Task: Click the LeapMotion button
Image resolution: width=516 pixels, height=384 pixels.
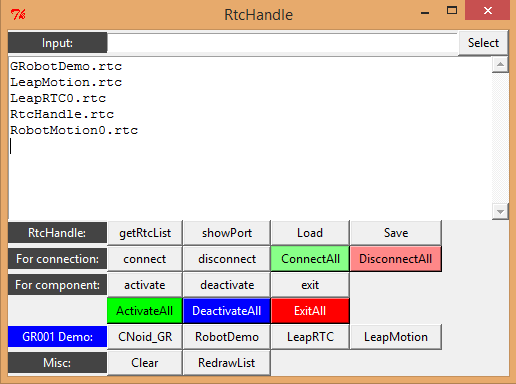Action: pos(396,337)
